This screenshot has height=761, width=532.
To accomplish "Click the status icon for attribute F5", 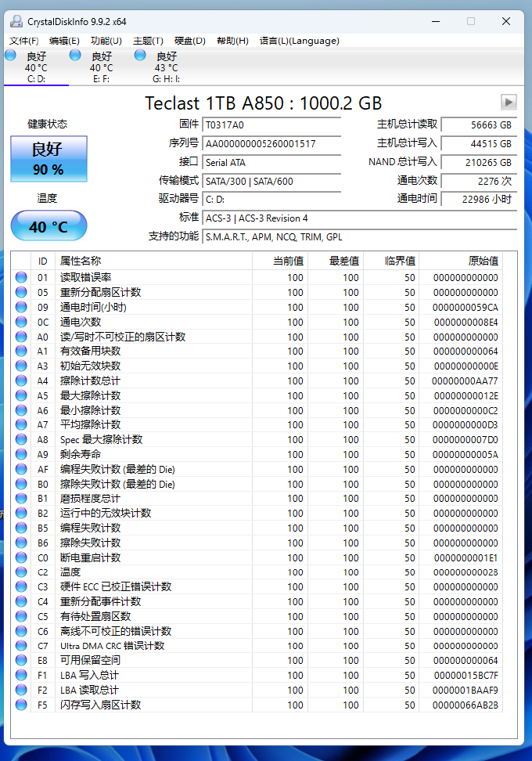I will pos(21,705).
